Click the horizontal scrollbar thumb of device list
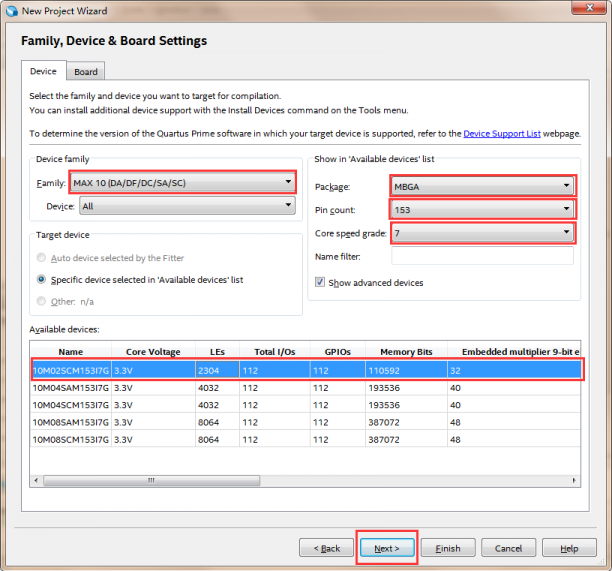 click(x=151, y=480)
